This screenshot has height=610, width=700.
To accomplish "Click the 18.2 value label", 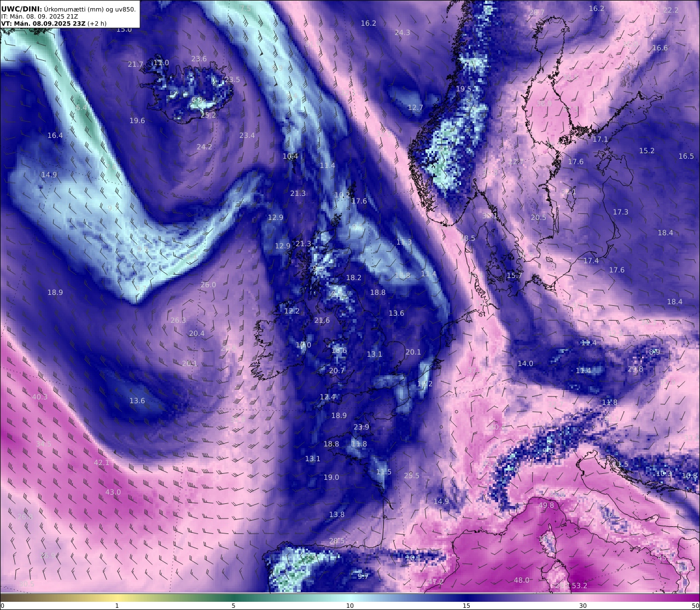I will (x=354, y=278).
